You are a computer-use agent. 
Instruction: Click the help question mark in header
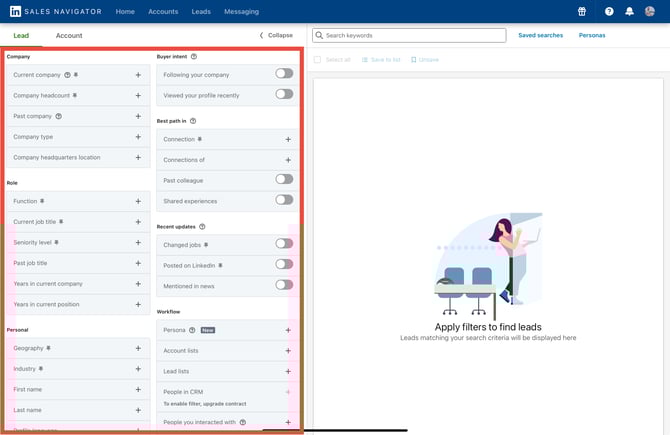[x=609, y=11]
